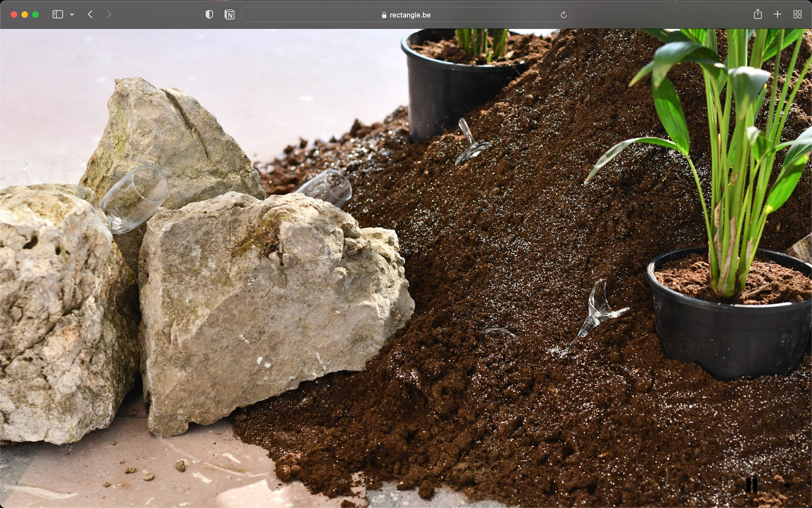The width and height of the screenshot is (812, 508).
Task: Open a new tab with plus
Action: pos(777,14)
